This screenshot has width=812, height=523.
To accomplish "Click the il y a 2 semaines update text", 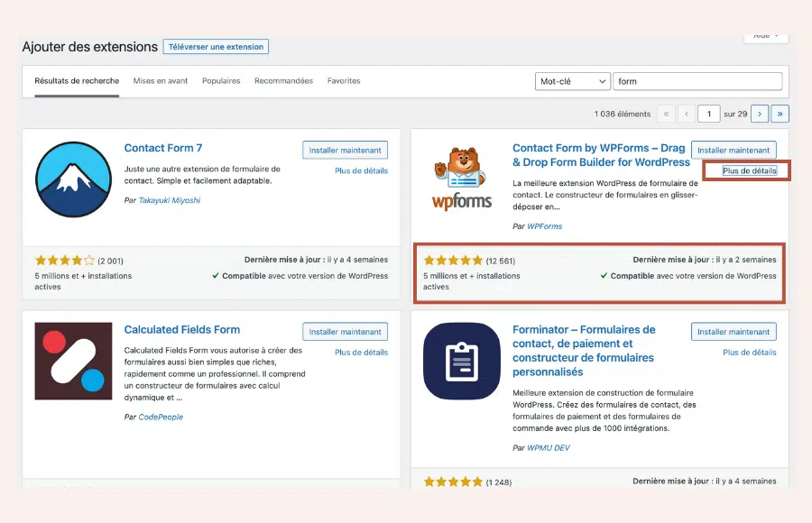I will click(x=746, y=260).
